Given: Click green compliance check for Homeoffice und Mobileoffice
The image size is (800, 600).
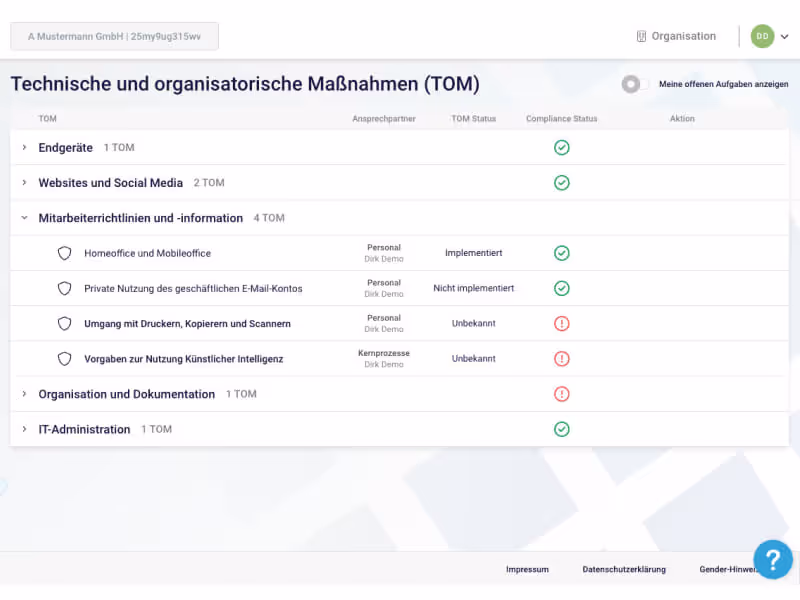Looking at the screenshot, I should click(x=562, y=253).
